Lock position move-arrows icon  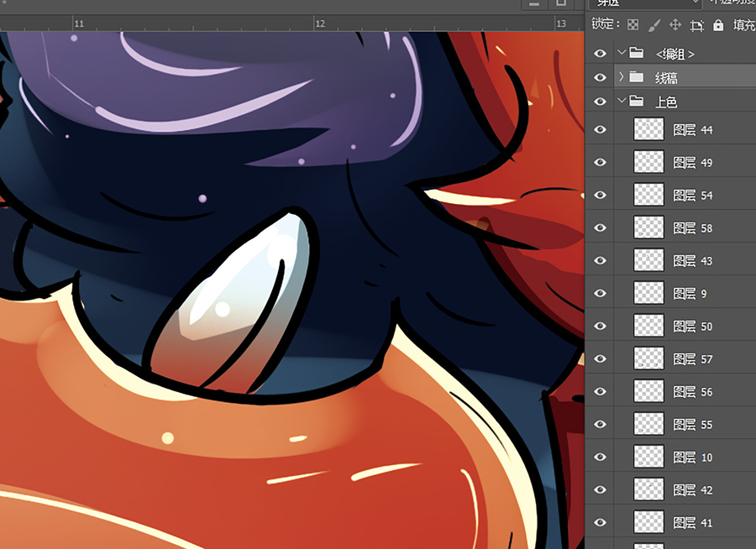[x=675, y=24]
